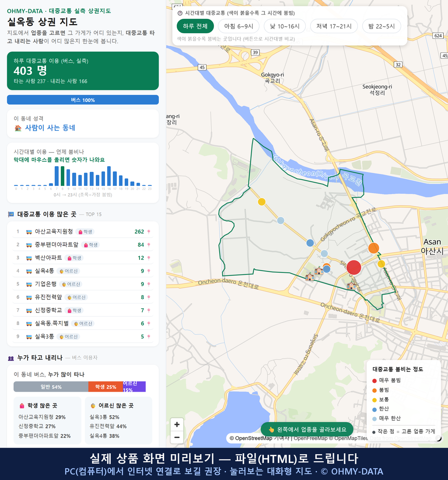The height and width of the screenshot is (480, 448).
Task: Click the orange 붐빔 legend dot
Action: click(374, 390)
